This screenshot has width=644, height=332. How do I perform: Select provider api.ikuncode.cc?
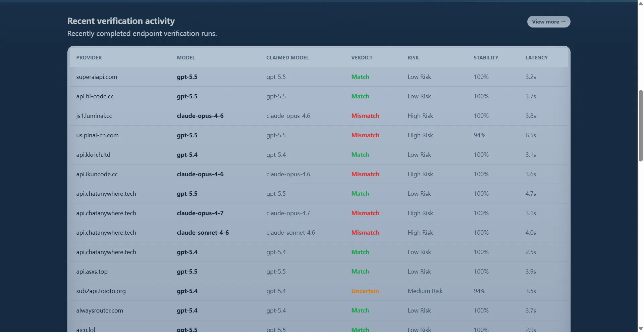tap(97, 174)
